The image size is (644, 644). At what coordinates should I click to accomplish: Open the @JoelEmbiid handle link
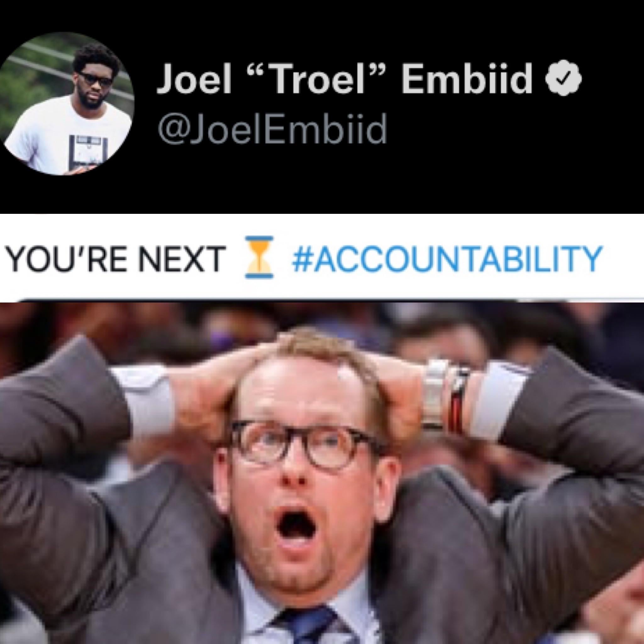[272, 128]
